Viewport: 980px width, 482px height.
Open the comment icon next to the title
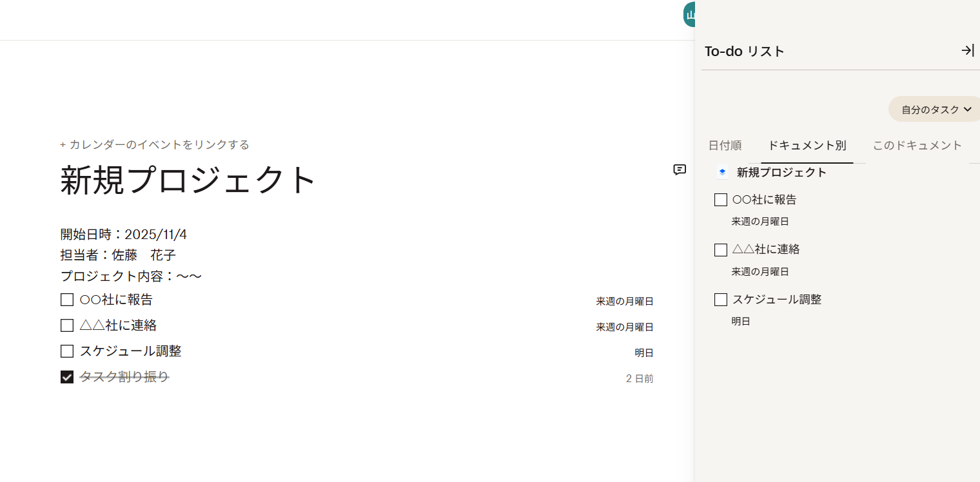680,170
